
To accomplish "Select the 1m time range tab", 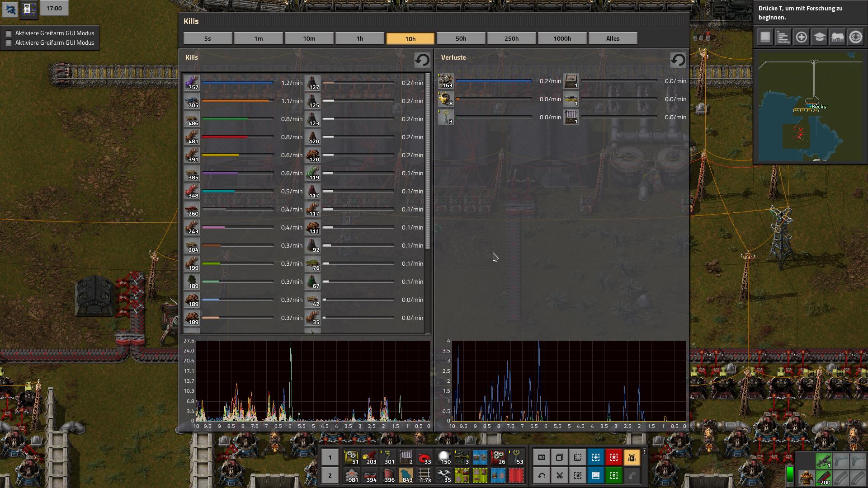I will (258, 38).
